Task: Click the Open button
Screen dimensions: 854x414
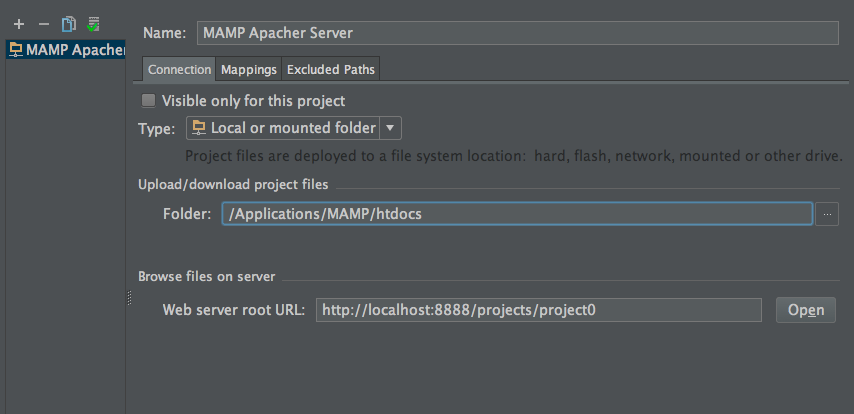Action: 806,310
